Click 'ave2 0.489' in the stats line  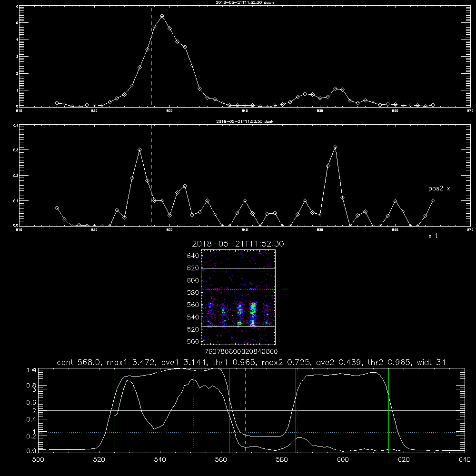click(338, 362)
